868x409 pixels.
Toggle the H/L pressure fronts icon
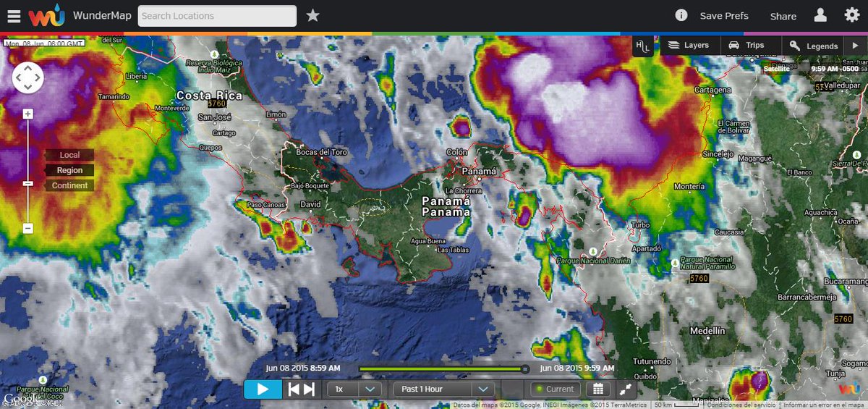pyautogui.click(x=643, y=46)
